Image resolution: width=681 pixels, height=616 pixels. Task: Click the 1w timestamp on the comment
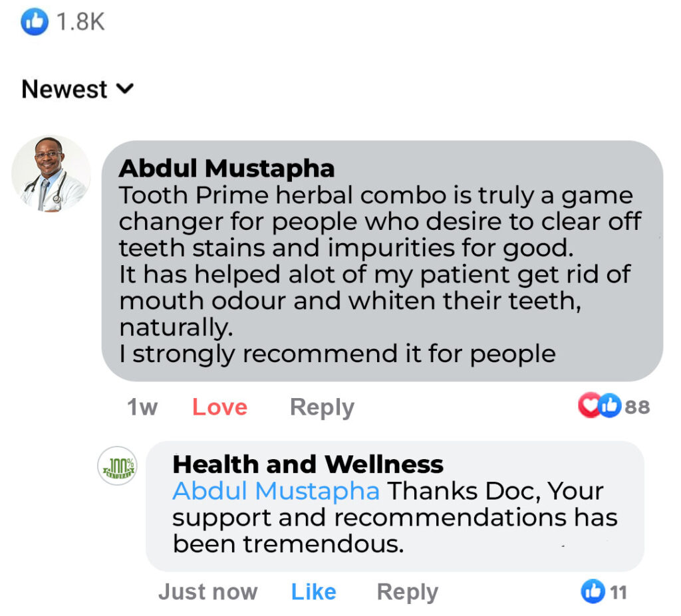(142, 407)
